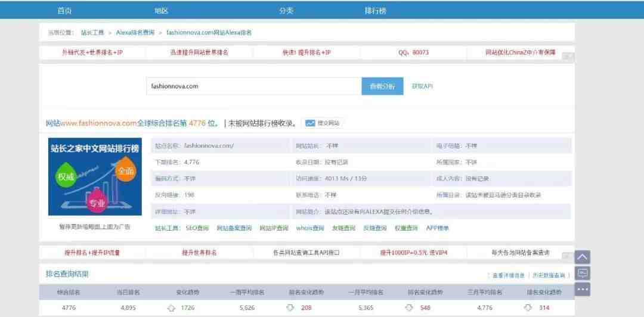
Task: Open 网站IP查询 tool link
Action: tap(274, 228)
